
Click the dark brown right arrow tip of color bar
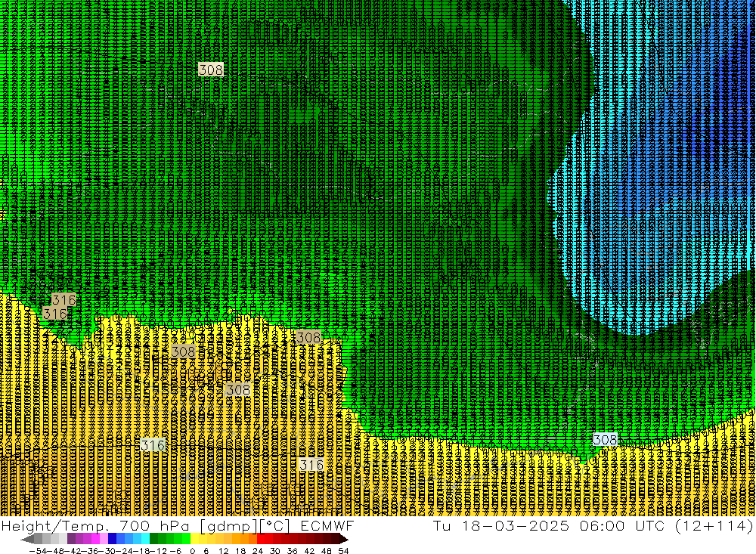(344, 539)
